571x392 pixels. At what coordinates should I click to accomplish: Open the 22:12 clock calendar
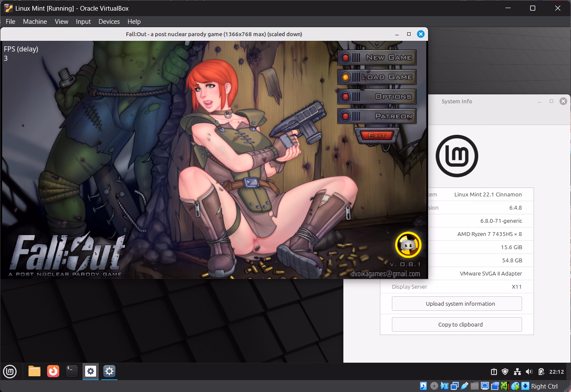click(557, 372)
